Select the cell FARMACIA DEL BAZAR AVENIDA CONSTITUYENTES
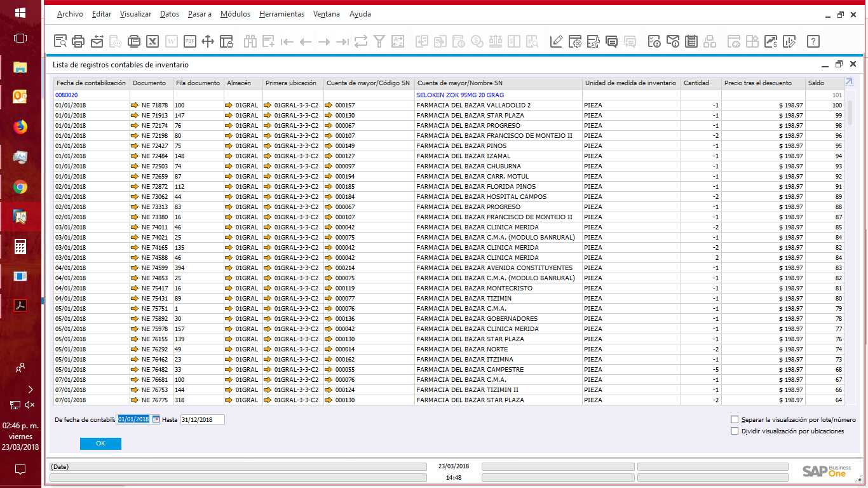Image resolution: width=868 pixels, height=488 pixels. click(498, 268)
